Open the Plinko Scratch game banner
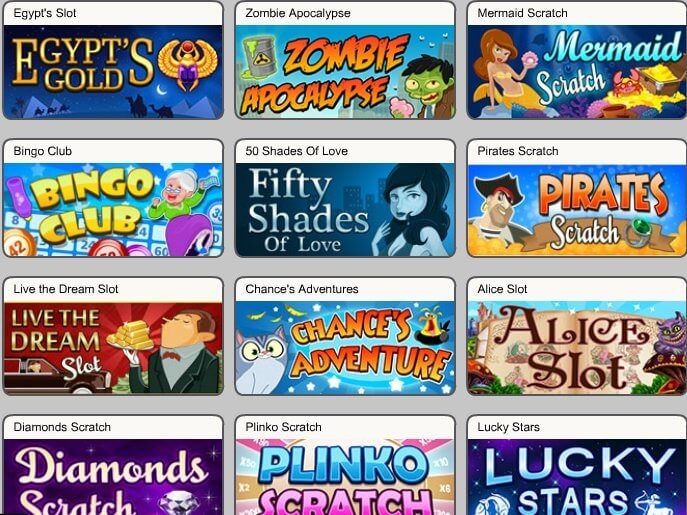This screenshot has width=687, height=515. pyautogui.click(x=345, y=477)
